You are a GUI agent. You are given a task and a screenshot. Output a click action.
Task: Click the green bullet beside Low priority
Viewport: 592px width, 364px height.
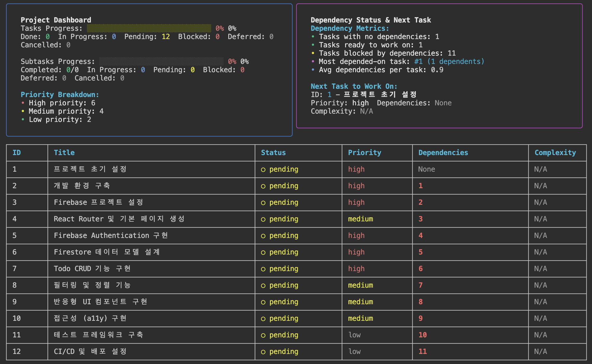coord(23,120)
